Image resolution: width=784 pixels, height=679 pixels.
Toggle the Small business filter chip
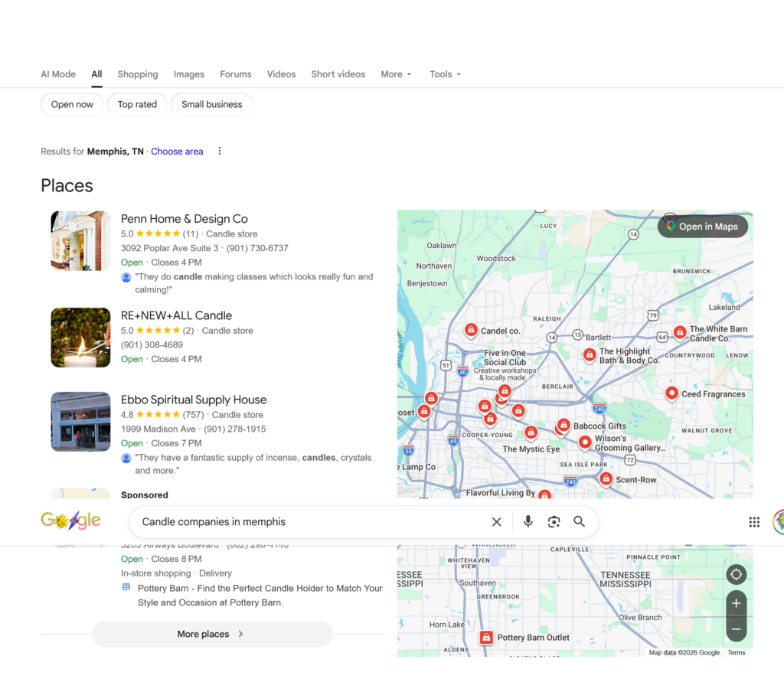(211, 105)
